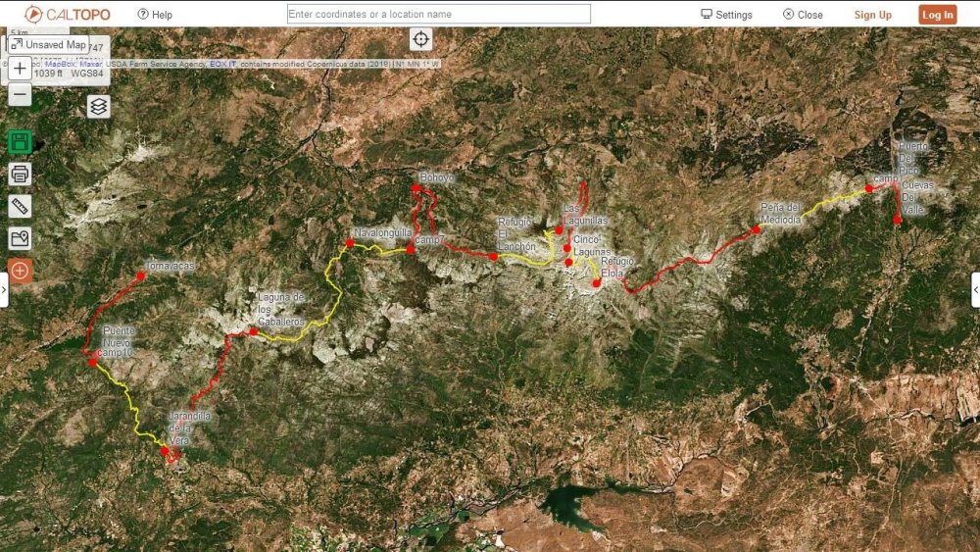The width and height of the screenshot is (980, 552).
Task: Click the Close button in header
Action: coord(803,15)
